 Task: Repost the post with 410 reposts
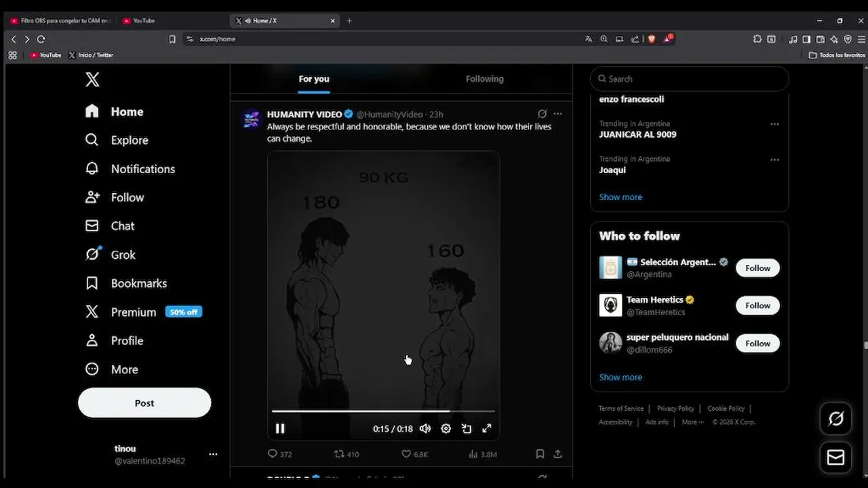coord(347,454)
